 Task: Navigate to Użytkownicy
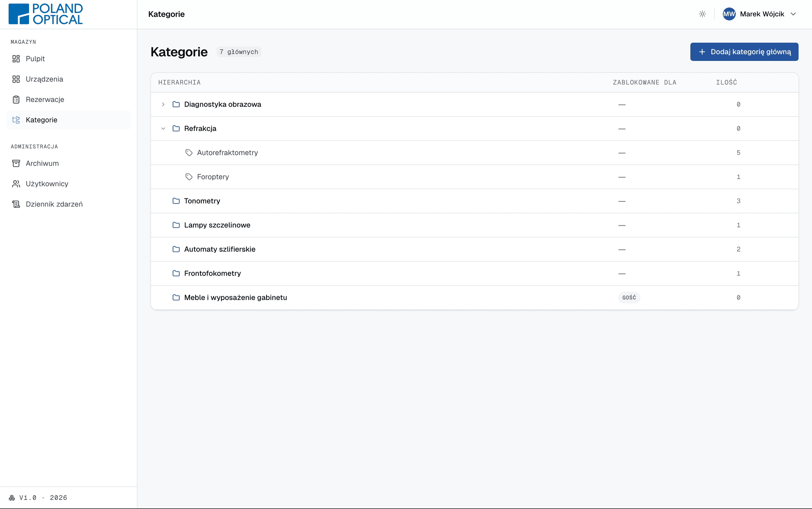tap(68, 184)
